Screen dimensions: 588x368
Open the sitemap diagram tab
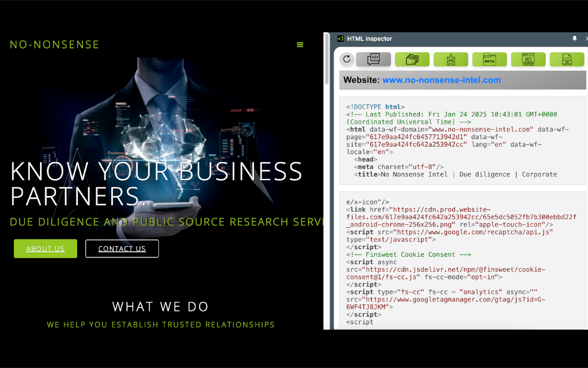(x=528, y=59)
